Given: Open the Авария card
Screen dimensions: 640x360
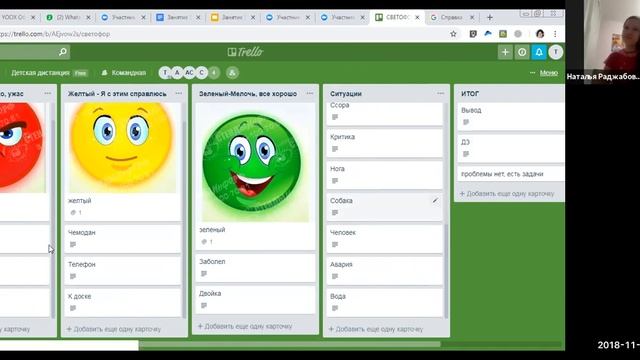Looking at the screenshot, I should coord(384,270).
